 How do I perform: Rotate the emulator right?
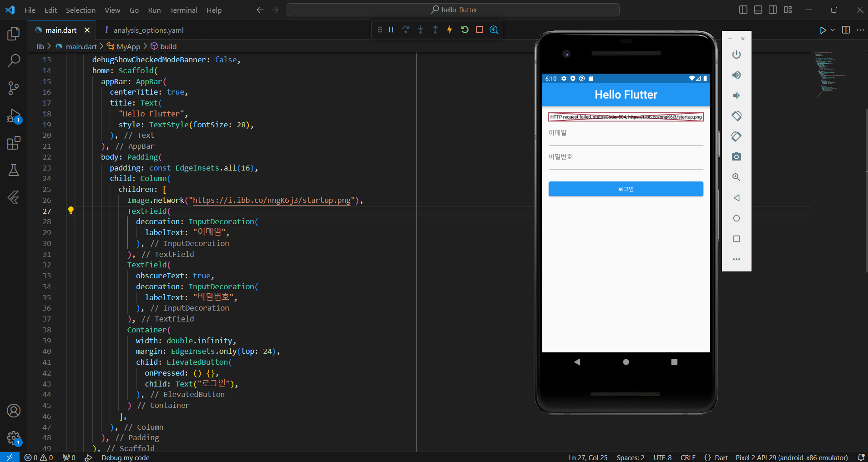737,136
